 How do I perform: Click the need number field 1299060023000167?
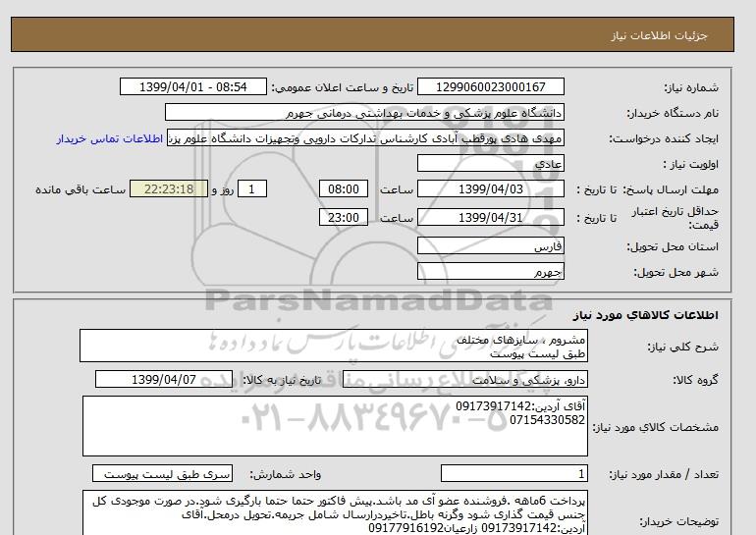[x=490, y=86]
